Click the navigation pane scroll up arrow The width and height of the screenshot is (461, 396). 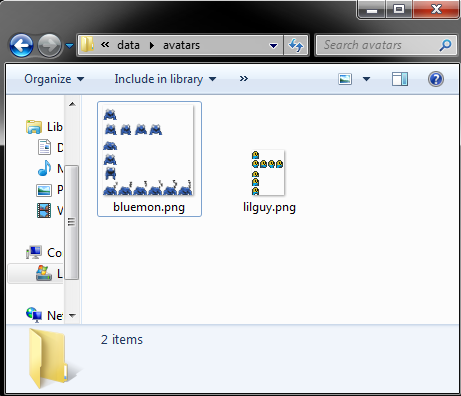72,104
